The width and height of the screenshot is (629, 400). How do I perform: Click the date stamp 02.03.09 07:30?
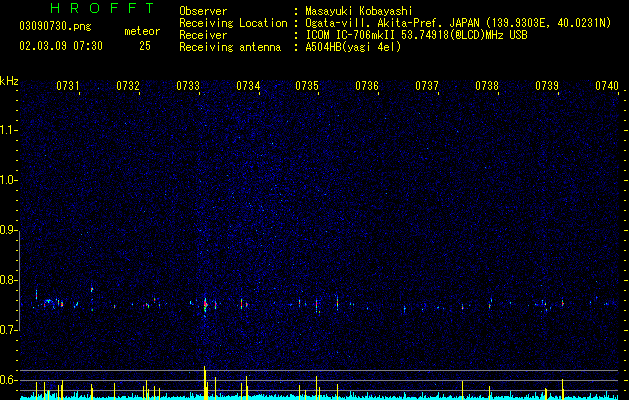pyautogui.click(x=61, y=46)
